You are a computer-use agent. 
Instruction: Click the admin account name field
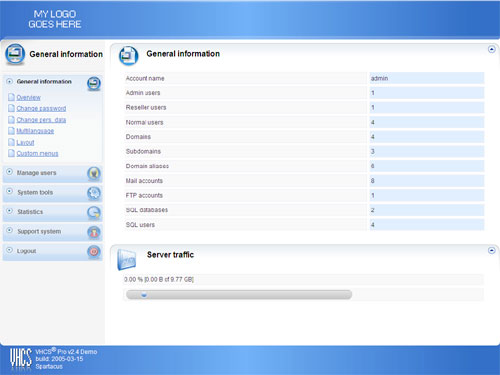(x=426, y=78)
